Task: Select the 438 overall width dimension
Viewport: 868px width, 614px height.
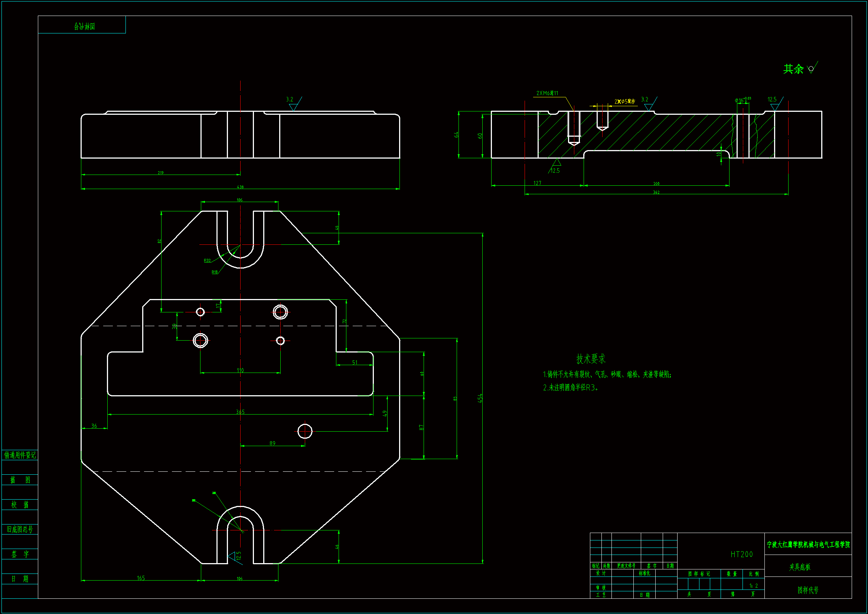Action: point(240,187)
